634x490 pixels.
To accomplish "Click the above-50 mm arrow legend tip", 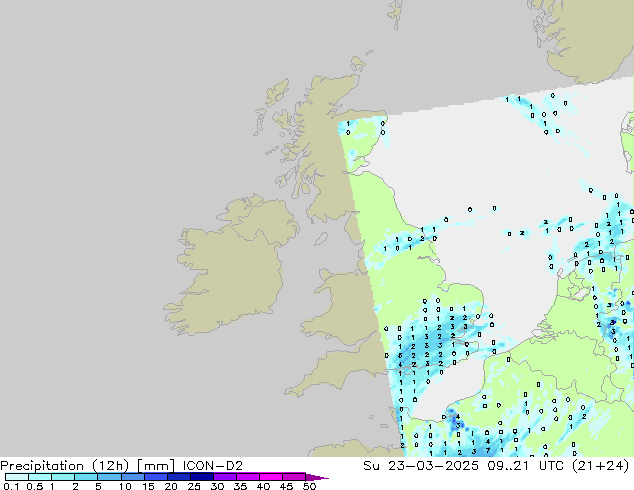I will [317, 477].
